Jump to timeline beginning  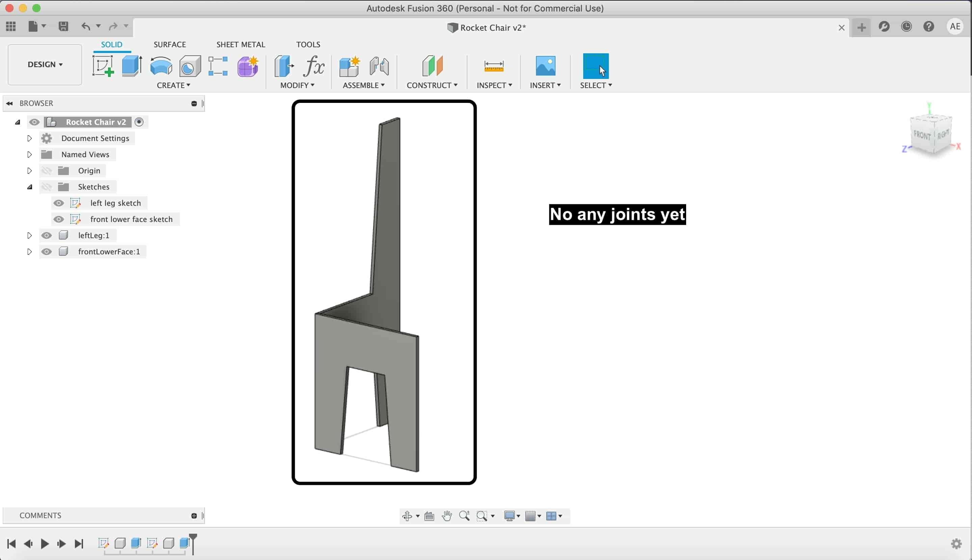[x=11, y=543]
